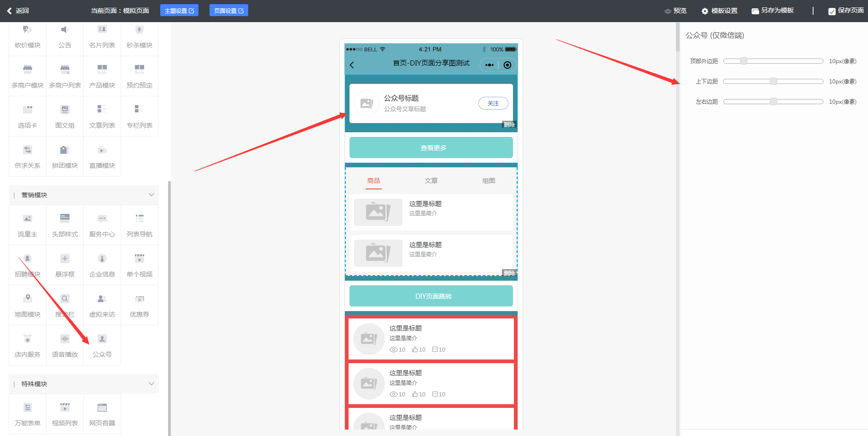Click the right settings panel scrollbar
The image size is (868, 436).
[x=678, y=37]
